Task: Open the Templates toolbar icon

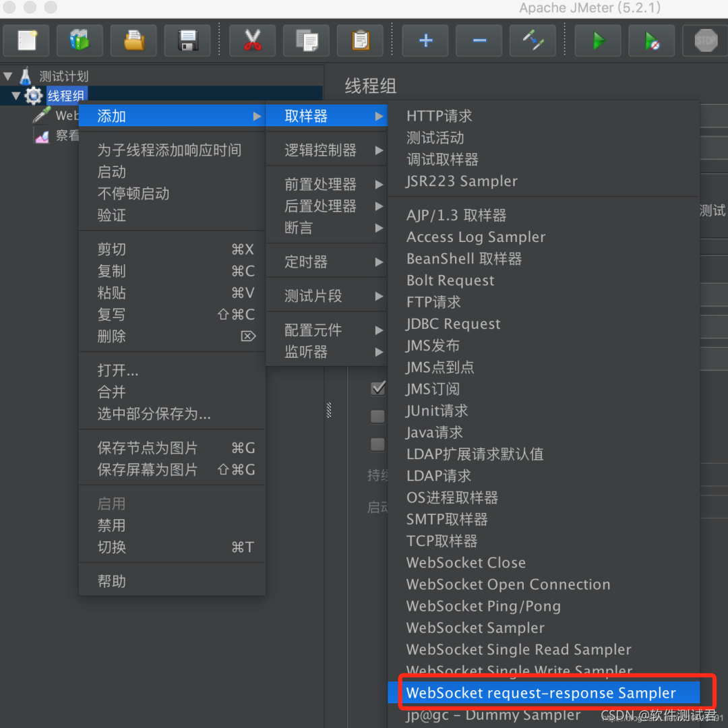Action: point(80,40)
